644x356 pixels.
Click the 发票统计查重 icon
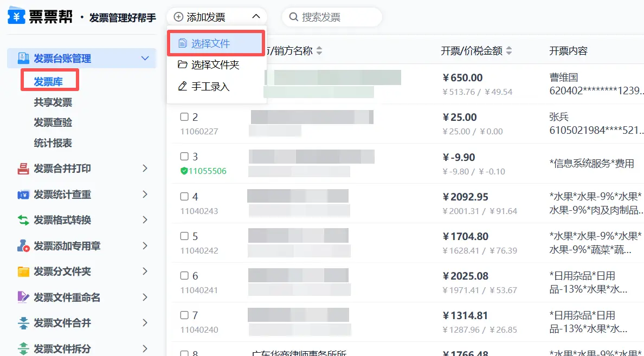[x=23, y=195]
